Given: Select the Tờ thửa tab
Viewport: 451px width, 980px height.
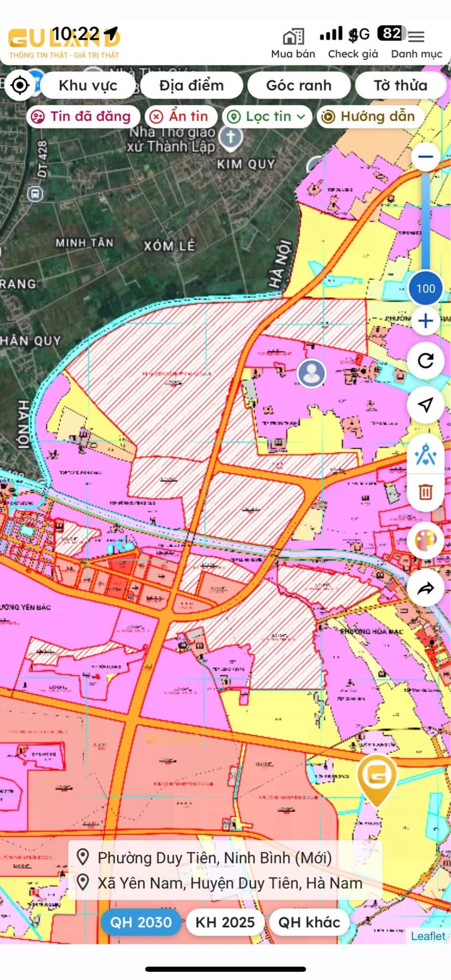Looking at the screenshot, I should pyautogui.click(x=400, y=85).
